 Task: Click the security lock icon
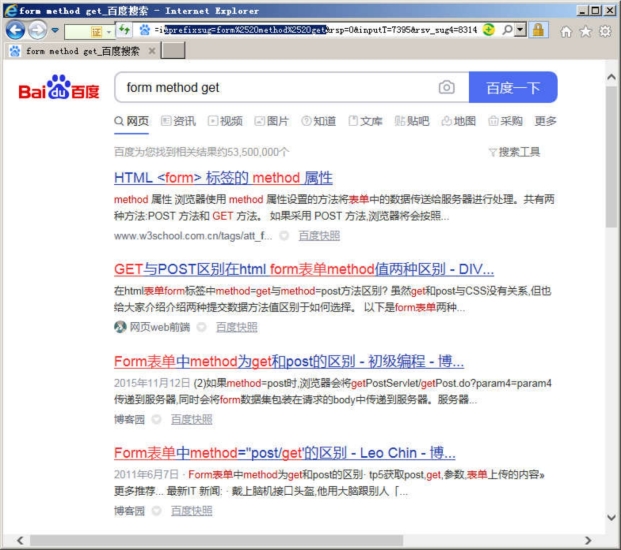pyautogui.click(x=538, y=30)
